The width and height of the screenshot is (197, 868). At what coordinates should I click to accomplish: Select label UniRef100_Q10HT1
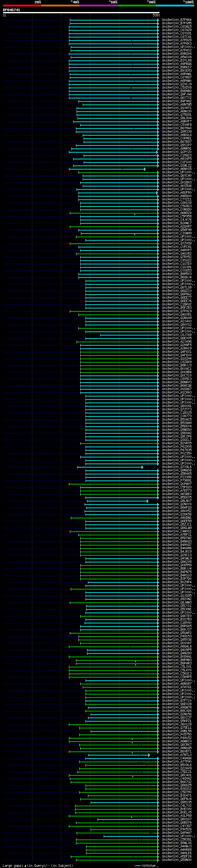coord(176,108)
